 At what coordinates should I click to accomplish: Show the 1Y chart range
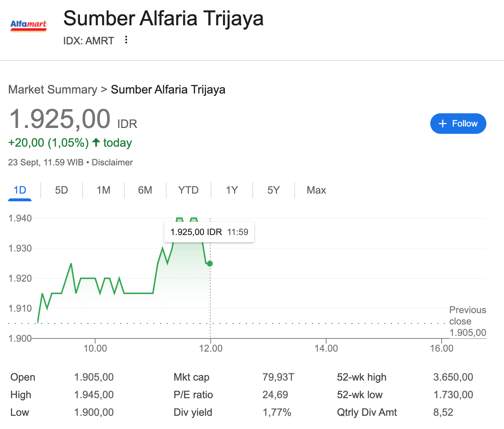tap(232, 190)
